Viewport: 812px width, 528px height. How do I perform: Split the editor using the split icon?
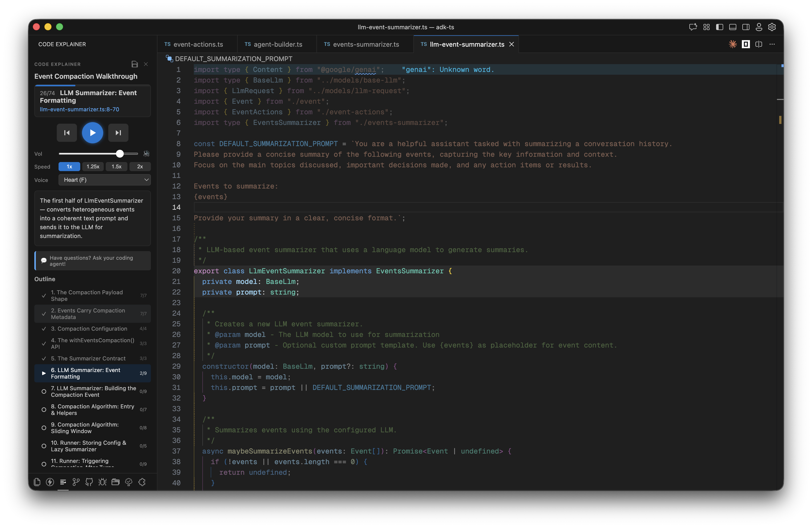pos(759,44)
